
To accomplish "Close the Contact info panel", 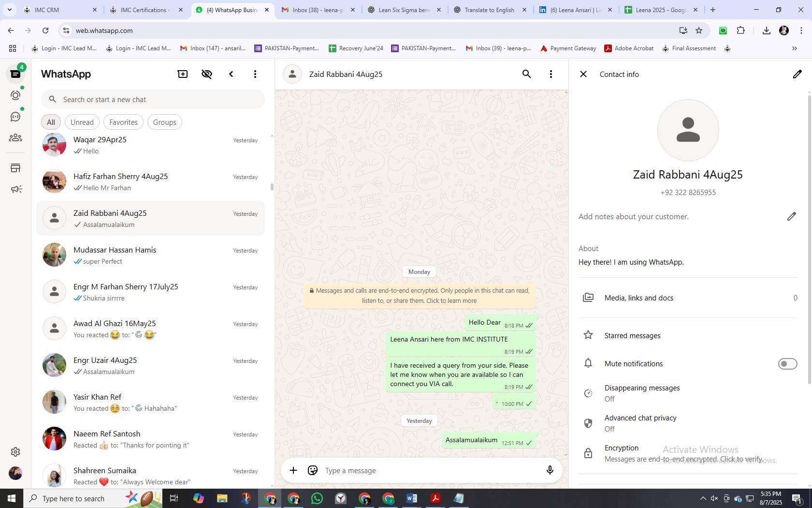I will click(x=583, y=74).
